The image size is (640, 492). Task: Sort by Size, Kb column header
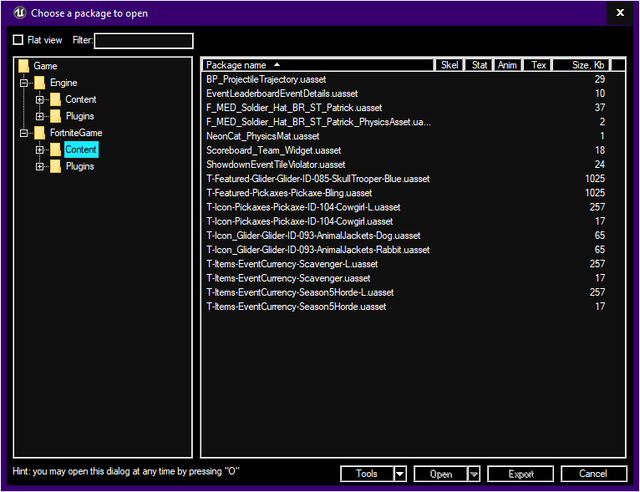click(x=582, y=65)
